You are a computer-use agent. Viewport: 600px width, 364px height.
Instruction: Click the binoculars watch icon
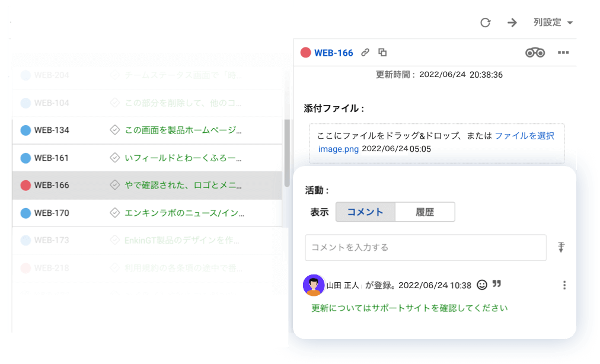click(x=535, y=53)
